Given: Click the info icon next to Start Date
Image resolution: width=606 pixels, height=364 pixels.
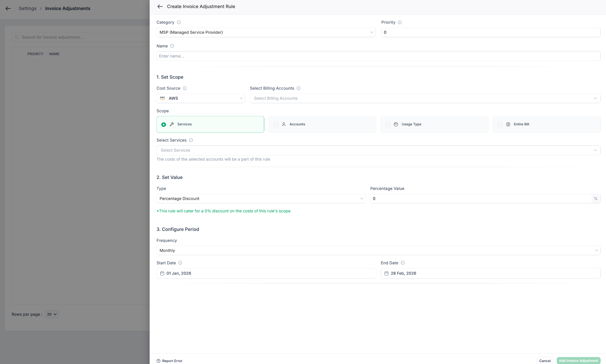Looking at the screenshot, I should click(x=180, y=263).
